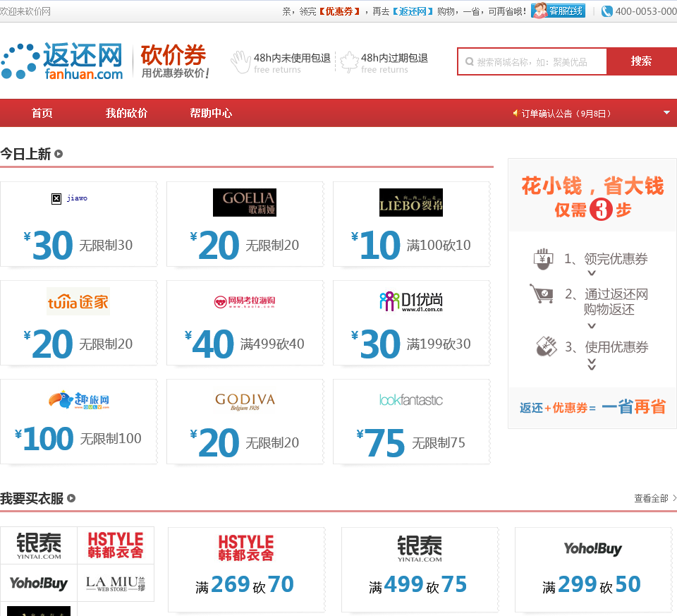Click 查看全部 link
Image resolution: width=677 pixels, height=616 pixels.
[651, 498]
